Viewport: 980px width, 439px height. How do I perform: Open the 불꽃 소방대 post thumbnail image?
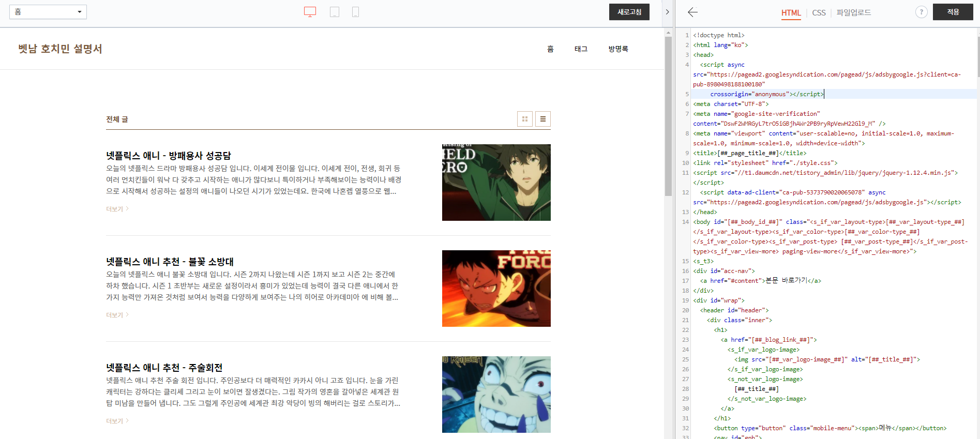pyautogui.click(x=496, y=289)
